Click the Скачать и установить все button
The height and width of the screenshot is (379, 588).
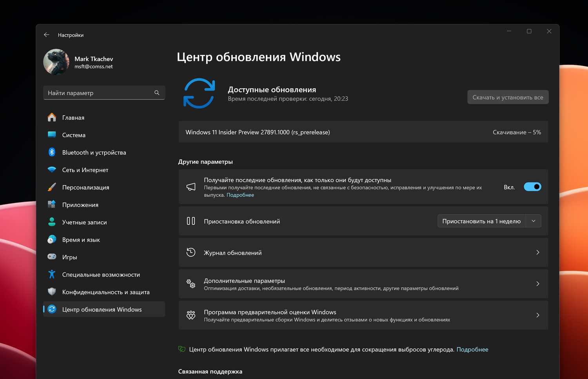click(x=508, y=97)
